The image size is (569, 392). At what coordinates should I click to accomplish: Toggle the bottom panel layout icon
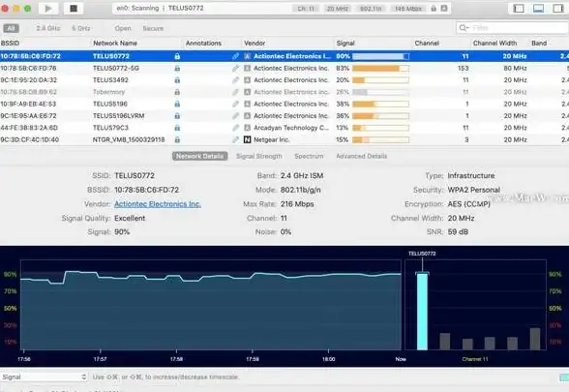538,9
